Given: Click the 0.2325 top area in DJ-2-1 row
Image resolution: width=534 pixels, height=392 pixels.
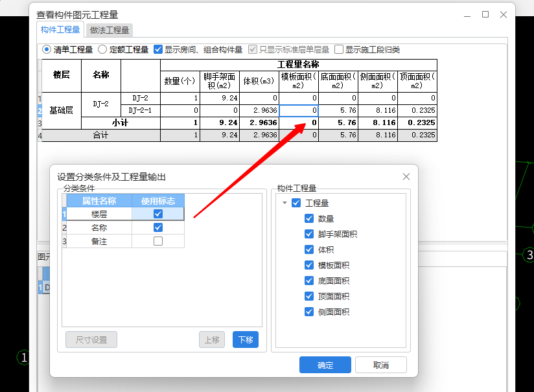Looking at the screenshot, I should pyautogui.click(x=417, y=110).
